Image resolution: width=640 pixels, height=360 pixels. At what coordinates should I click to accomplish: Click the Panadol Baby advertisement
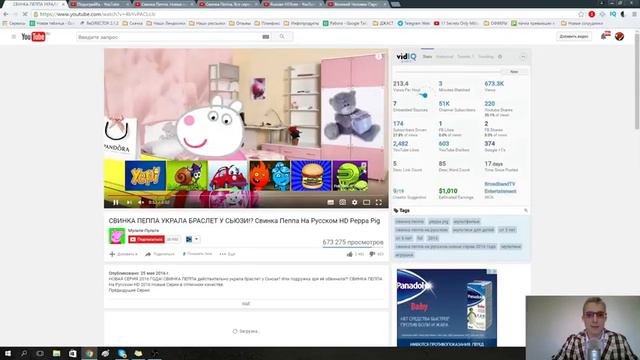447,308
